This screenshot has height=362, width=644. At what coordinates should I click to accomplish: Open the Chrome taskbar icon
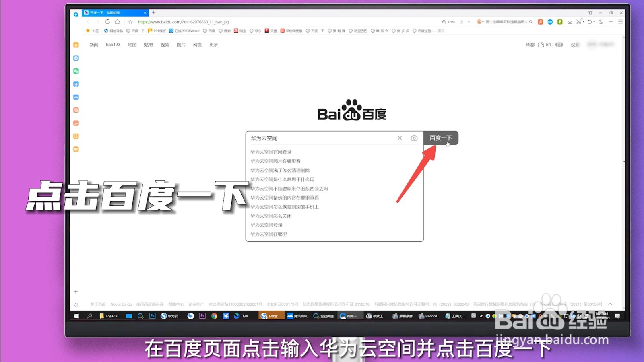pyautogui.click(x=214, y=316)
